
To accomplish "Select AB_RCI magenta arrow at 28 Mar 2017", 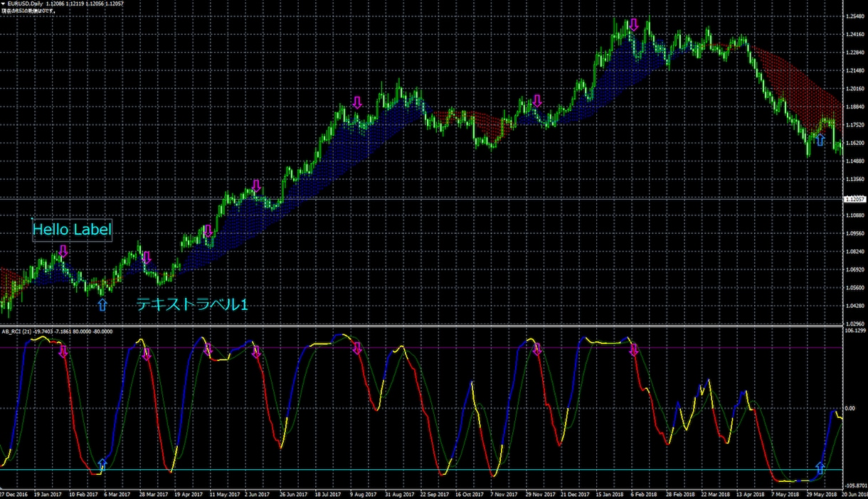I will tap(147, 353).
